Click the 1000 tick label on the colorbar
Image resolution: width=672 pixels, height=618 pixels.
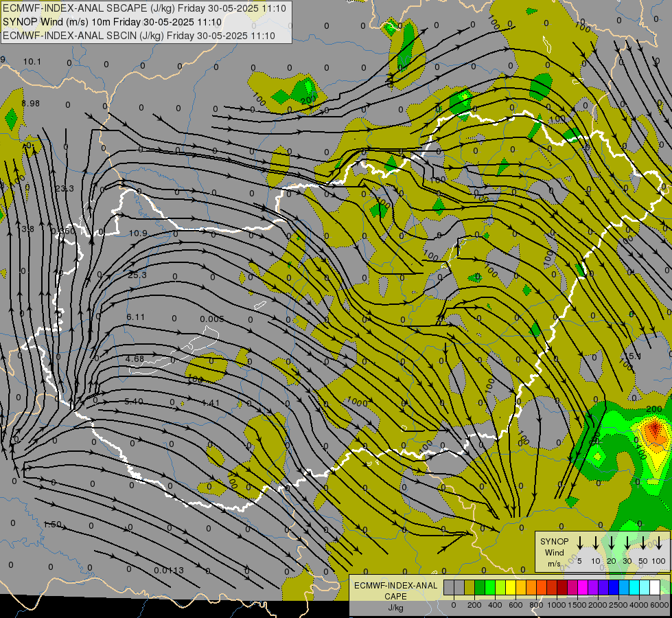click(x=557, y=605)
